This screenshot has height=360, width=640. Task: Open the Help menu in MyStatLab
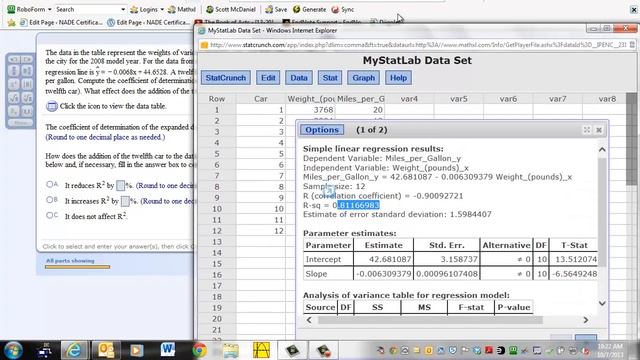[398, 78]
